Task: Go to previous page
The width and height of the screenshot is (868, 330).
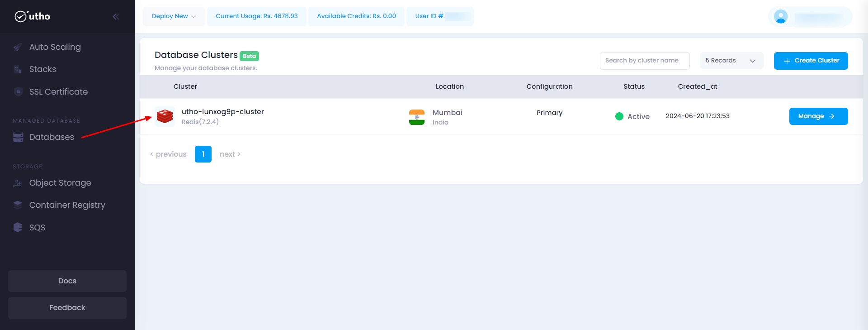Action: pos(168,154)
